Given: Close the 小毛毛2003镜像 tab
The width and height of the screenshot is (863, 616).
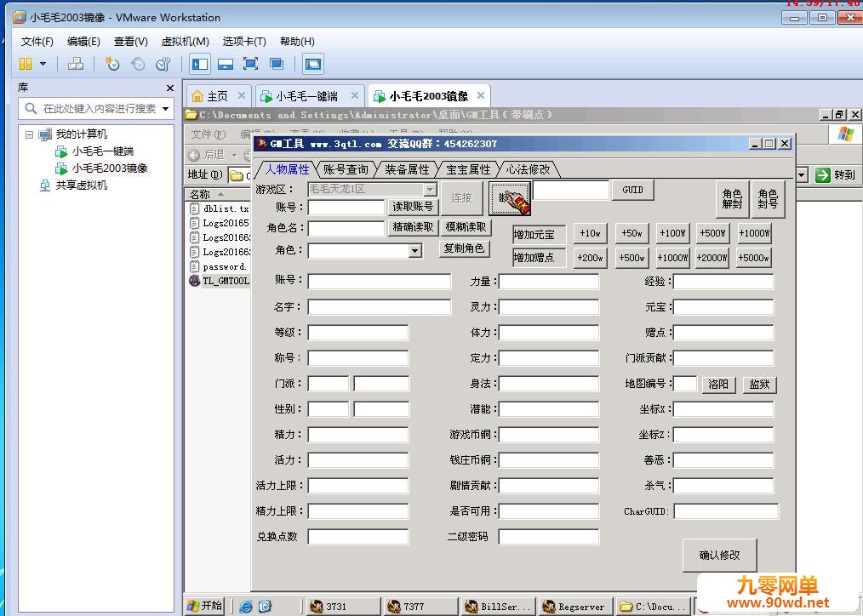Looking at the screenshot, I should [x=481, y=95].
